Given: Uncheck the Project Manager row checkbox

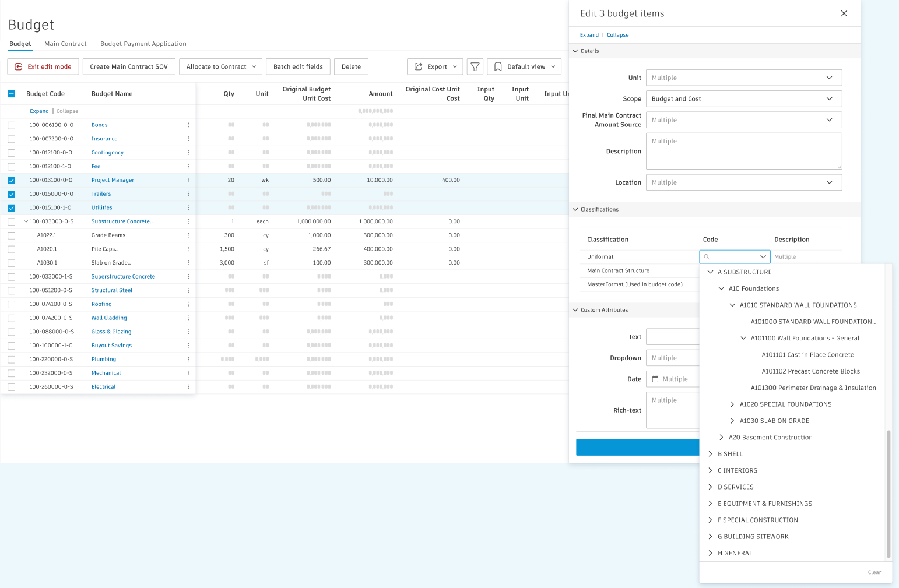Looking at the screenshot, I should pyautogui.click(x=11, y=181).
